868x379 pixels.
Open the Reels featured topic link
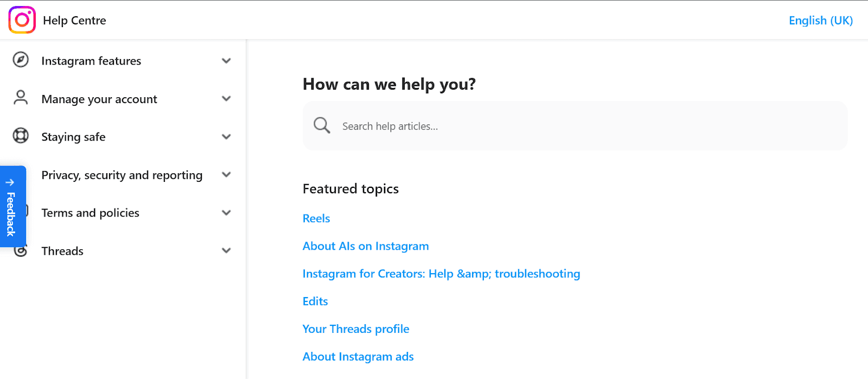click(x=316, y=218)
